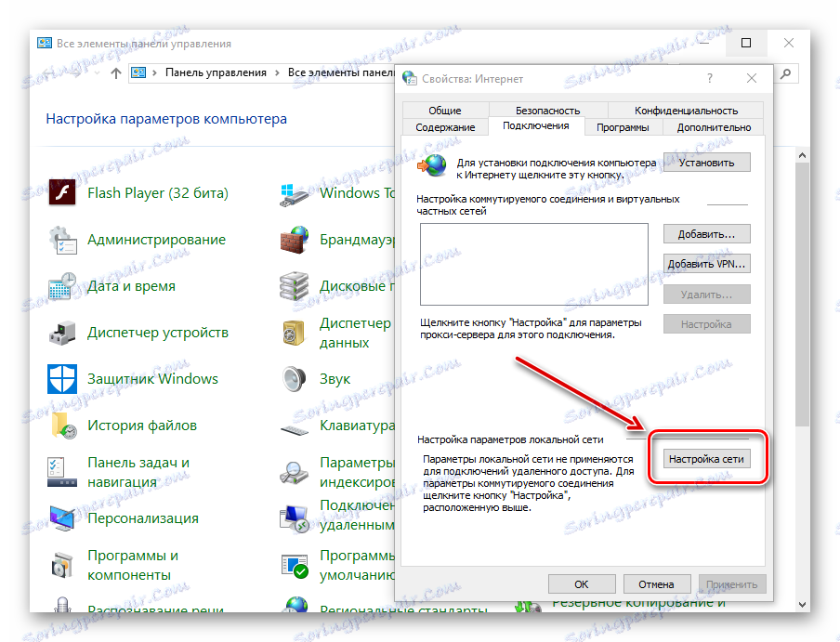Image resolution: width=840 pixels, height=642 pixels.
Task: Click the Control Panel scrollbar up arrow
Action: tap(802, 155)
